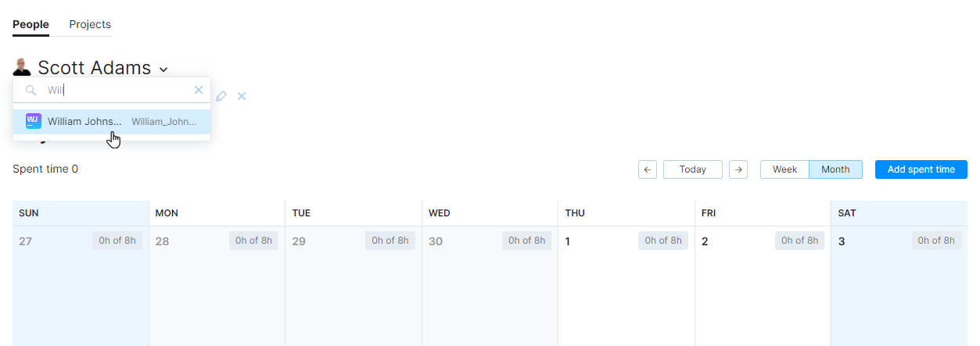Open the People tab

pos(31,24)
